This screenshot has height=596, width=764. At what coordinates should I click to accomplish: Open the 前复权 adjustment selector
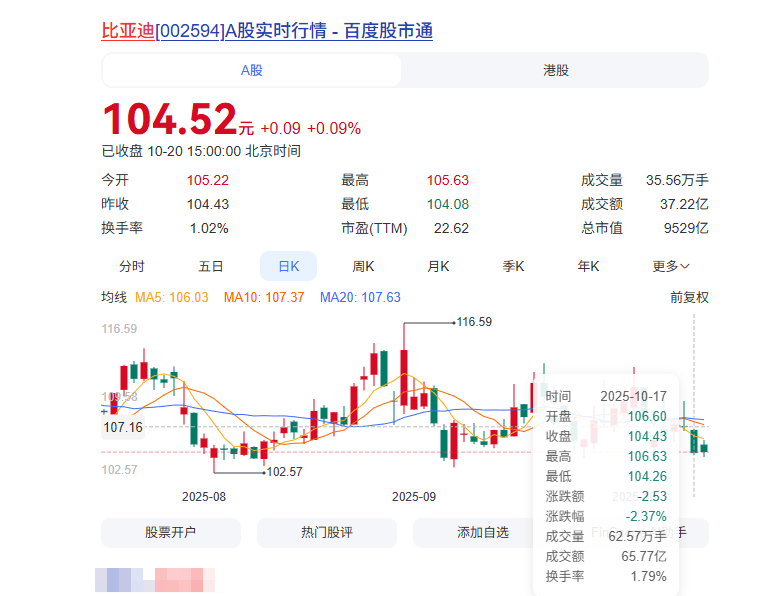[x=689, y=297]
